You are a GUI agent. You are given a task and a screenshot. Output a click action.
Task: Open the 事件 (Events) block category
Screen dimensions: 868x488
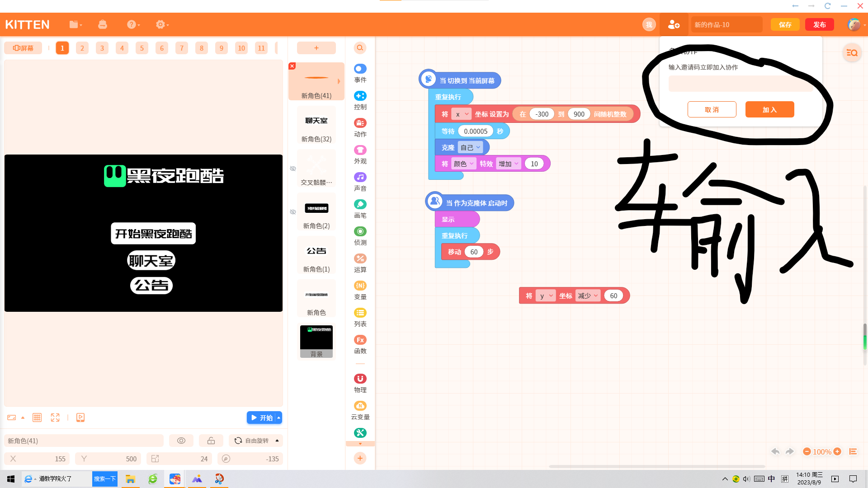360,73
